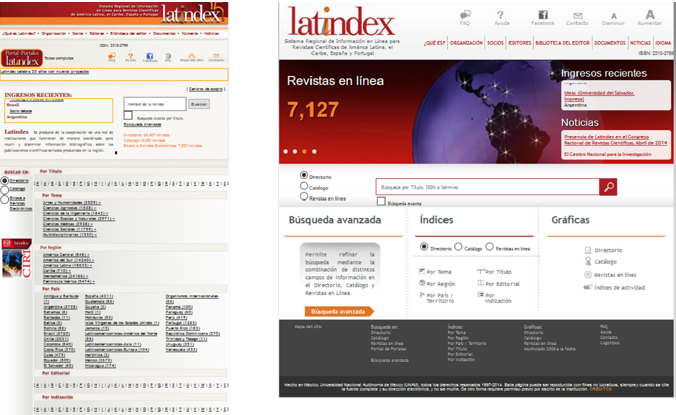Select Catálogo radio beside new search bar

coord(304,186)
